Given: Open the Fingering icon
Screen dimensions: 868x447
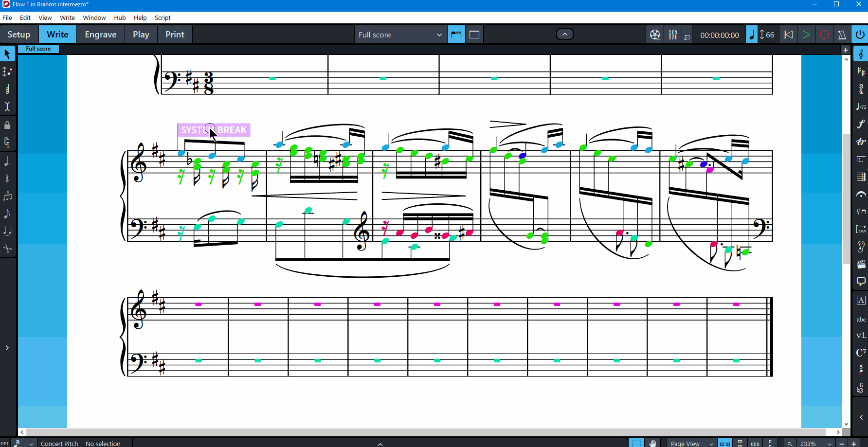Looking at the screenshot, I should pyautogui.click(x=861, y=370).
